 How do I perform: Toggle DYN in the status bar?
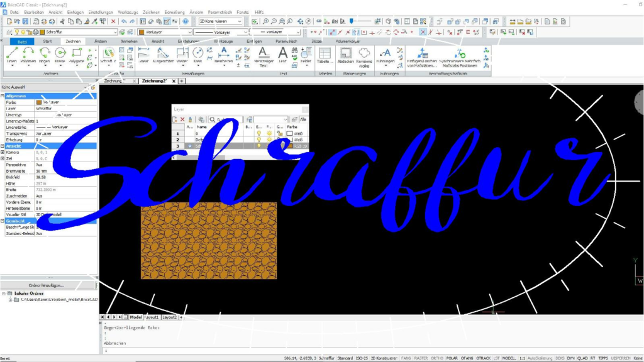pos(571,358)
